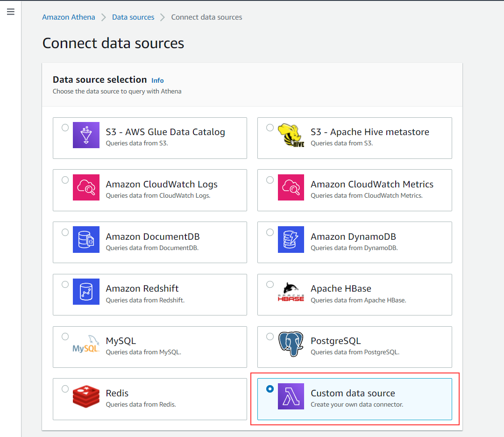The image size is (504, 437).
Task: Open Info link beside Data source selection
Action: pyautogui.click(x=157, y=80)
